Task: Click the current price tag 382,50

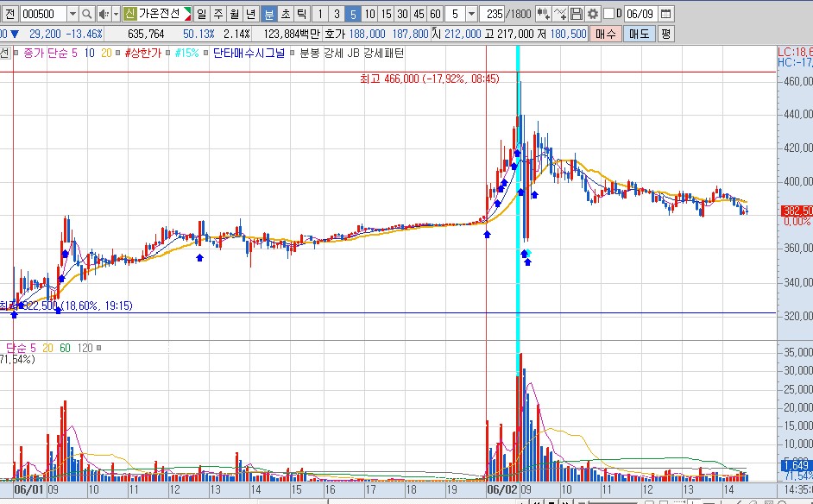Action: (797, 211)
